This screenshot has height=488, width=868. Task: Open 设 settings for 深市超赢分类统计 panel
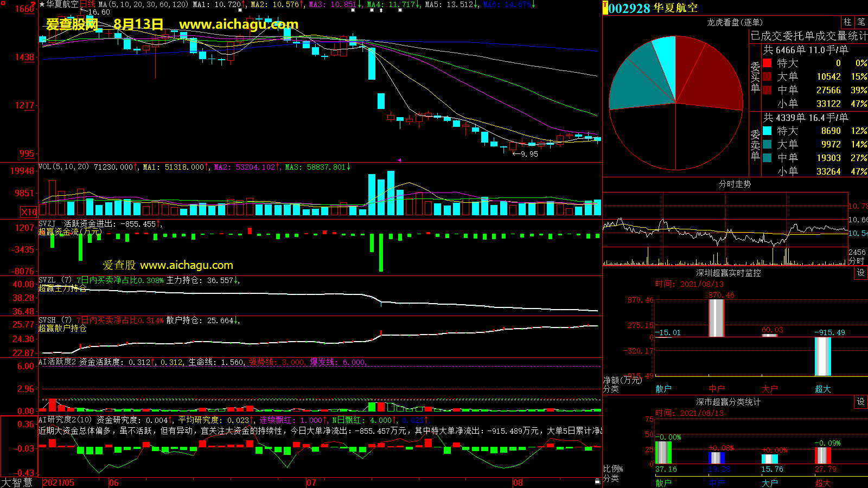click(x=860, y=402)
